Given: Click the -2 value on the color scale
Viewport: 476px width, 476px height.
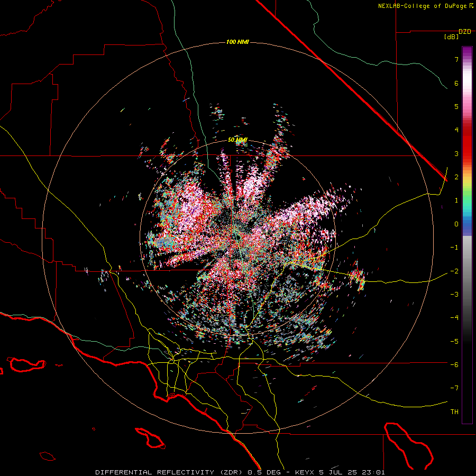Looking at the screenshot, I should (454, 271).
